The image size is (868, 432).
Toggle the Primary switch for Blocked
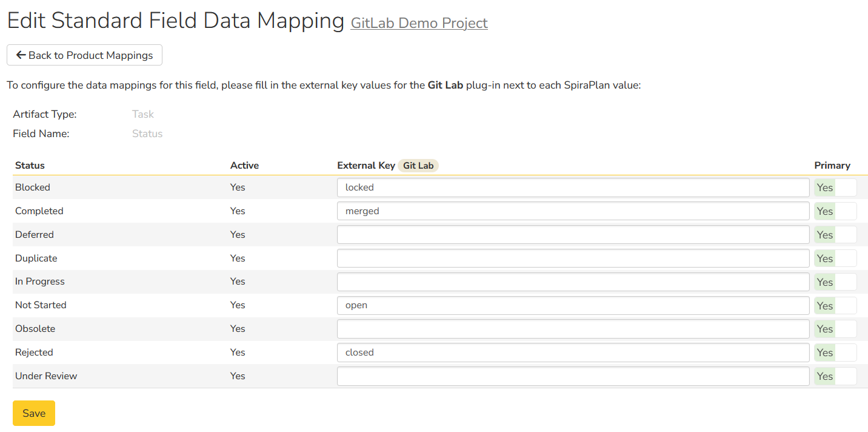coord(835,187)
